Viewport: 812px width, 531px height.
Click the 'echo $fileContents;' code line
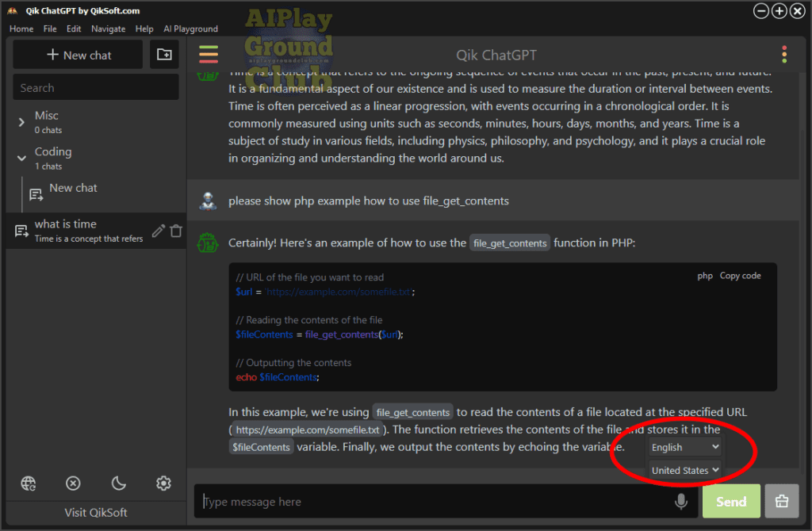[278, 377]
